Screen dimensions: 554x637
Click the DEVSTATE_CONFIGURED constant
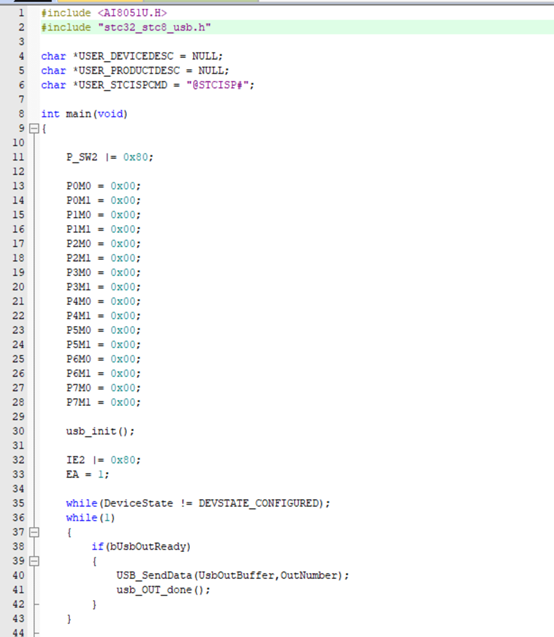click(x=258, y=504)
